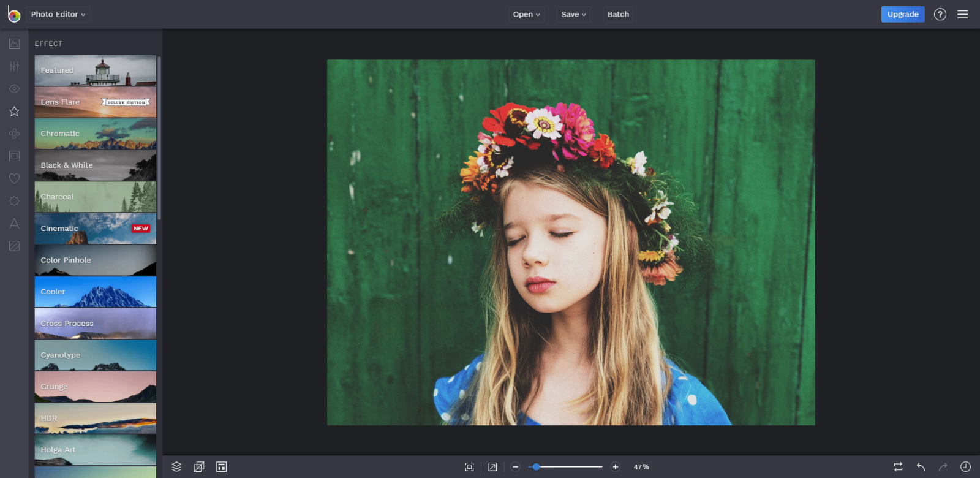Viewport: 980px width, 478px height.
Task: Open the hamburger menu
Action: click(x=963, y=14)
